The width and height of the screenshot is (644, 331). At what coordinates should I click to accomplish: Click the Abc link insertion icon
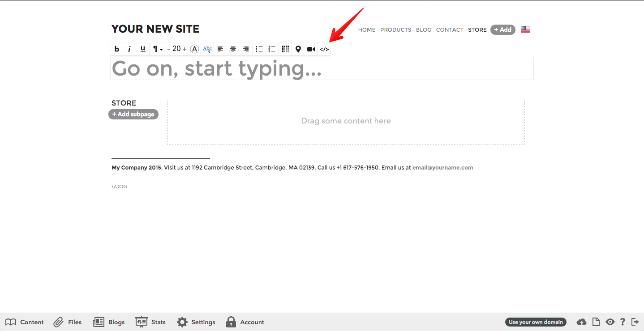click(207, 49)
